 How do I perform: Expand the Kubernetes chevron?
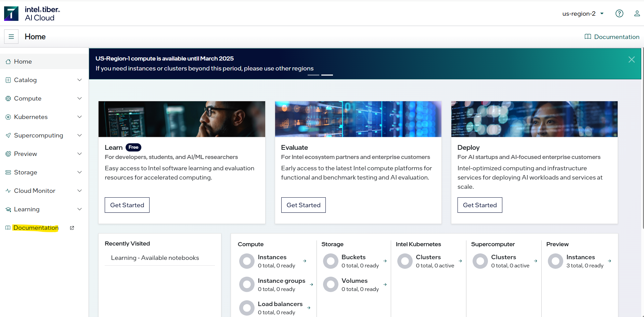click(80, 117)
